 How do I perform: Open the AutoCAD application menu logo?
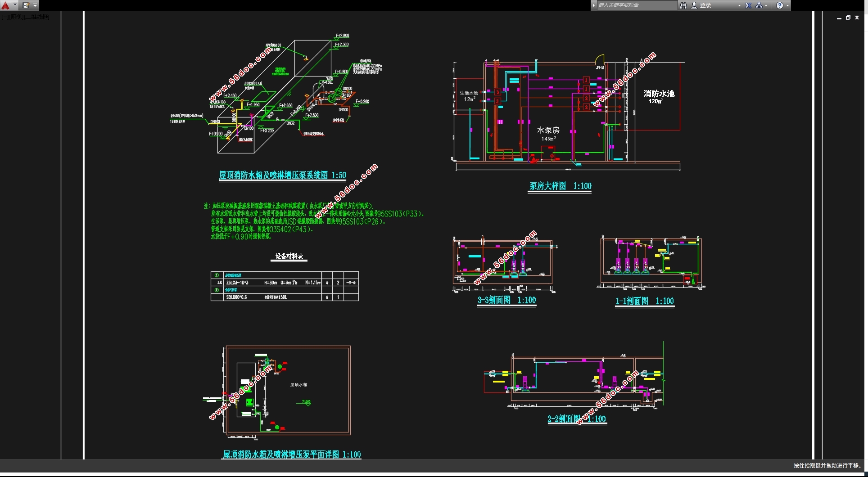[x=6, y=5]
